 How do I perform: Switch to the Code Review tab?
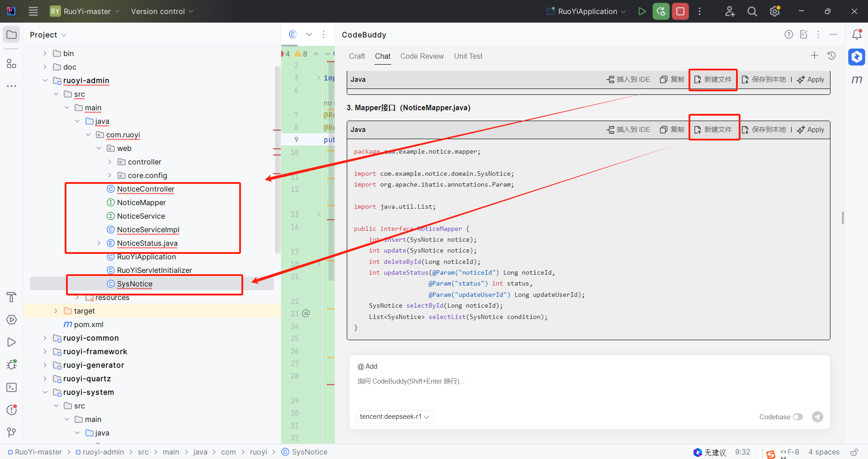click(422, 56)
